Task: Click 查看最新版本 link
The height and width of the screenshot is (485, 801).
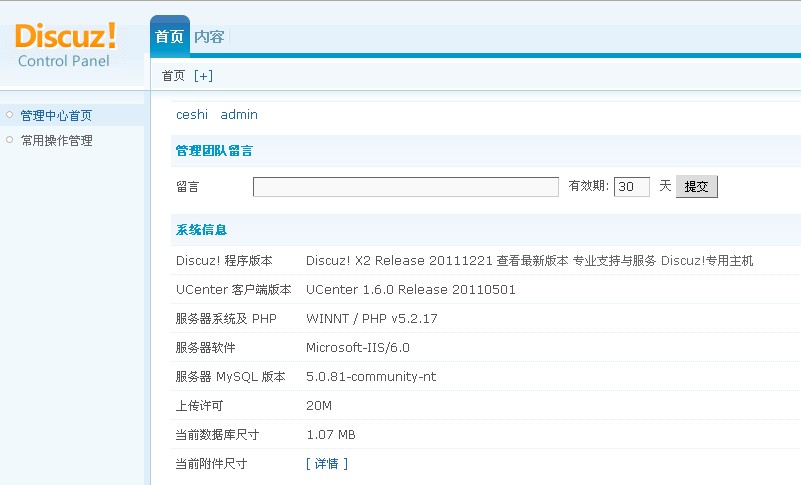Action: [x=532, y=261]
